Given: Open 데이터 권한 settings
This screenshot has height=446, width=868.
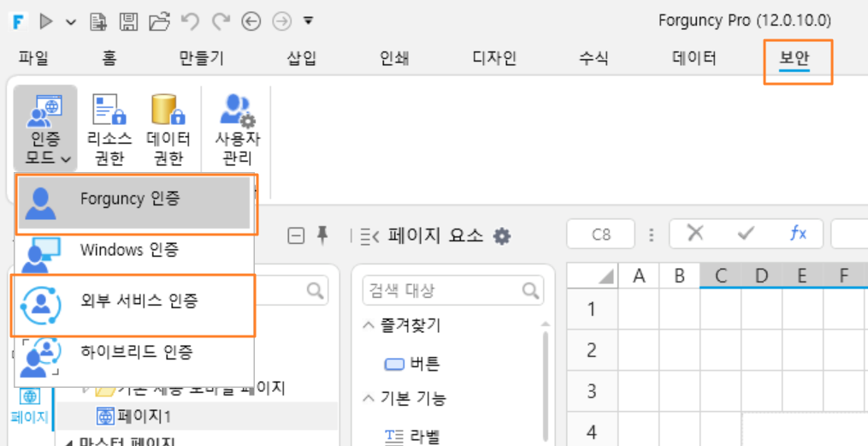Looking at the screenshot, I should click(168, 128).
